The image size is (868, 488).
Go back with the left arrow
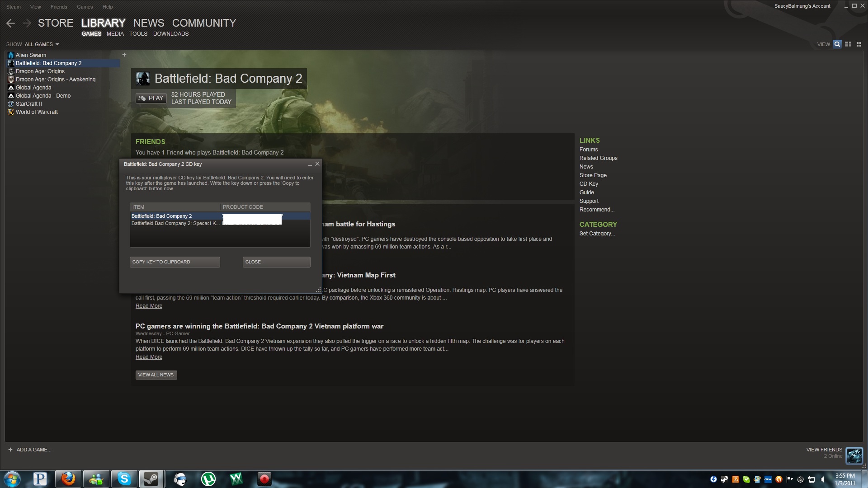click(11, 23)
